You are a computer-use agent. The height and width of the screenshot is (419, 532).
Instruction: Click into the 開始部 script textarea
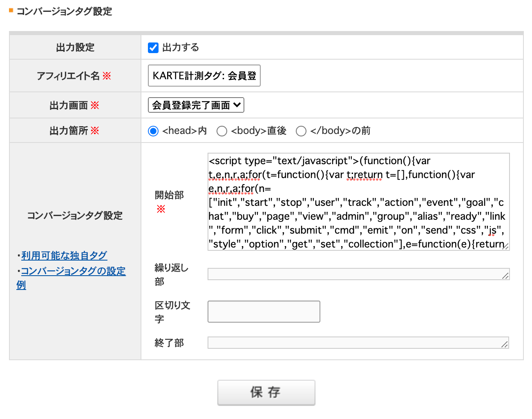click(x=359, y=202)
